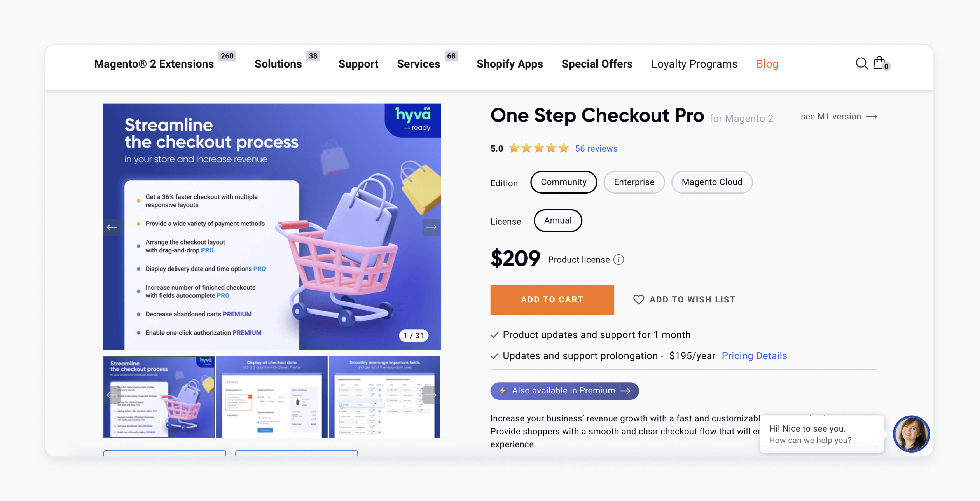Click the right arrow navigation icon
Image resolution: width=980 pixels, height=501 pixels.
[x=431, y=227]
